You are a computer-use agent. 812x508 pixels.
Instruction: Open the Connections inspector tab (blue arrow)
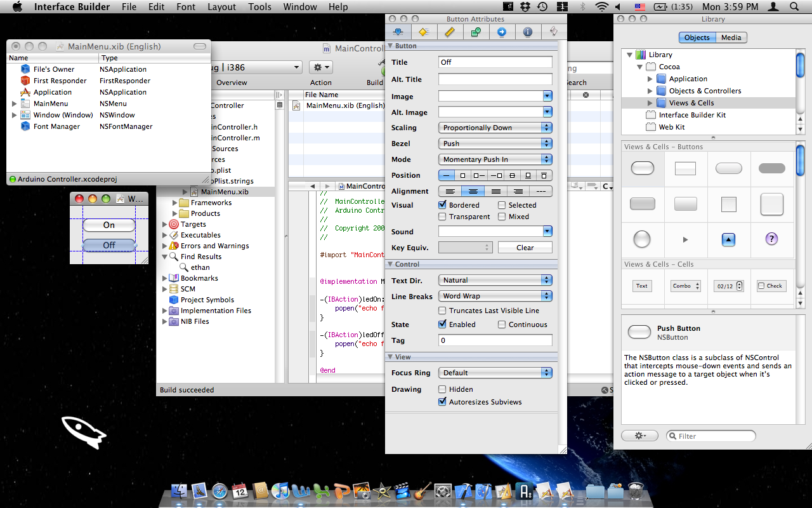[502, 32]
